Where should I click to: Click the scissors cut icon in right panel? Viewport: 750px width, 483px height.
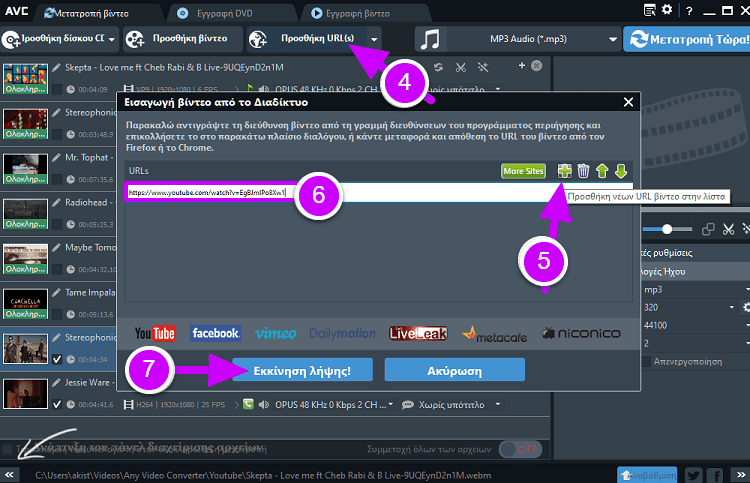tap(727, 229)
